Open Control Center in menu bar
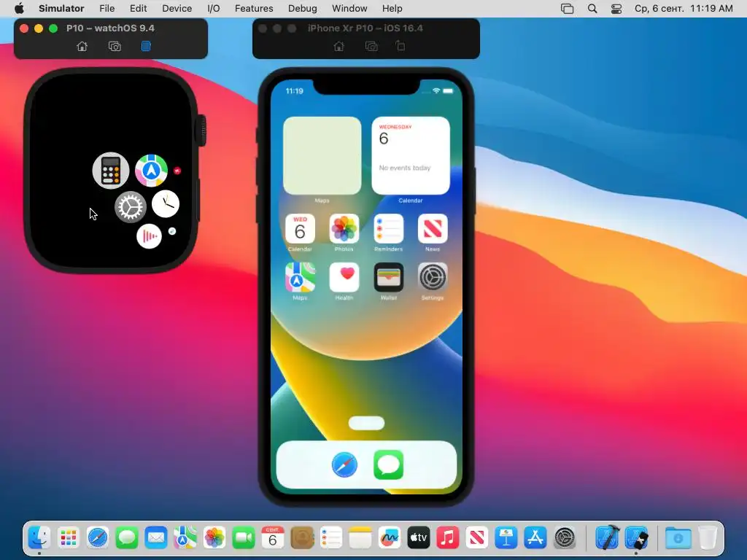Viewport: 747px width, 560px height. coord(616,9)
